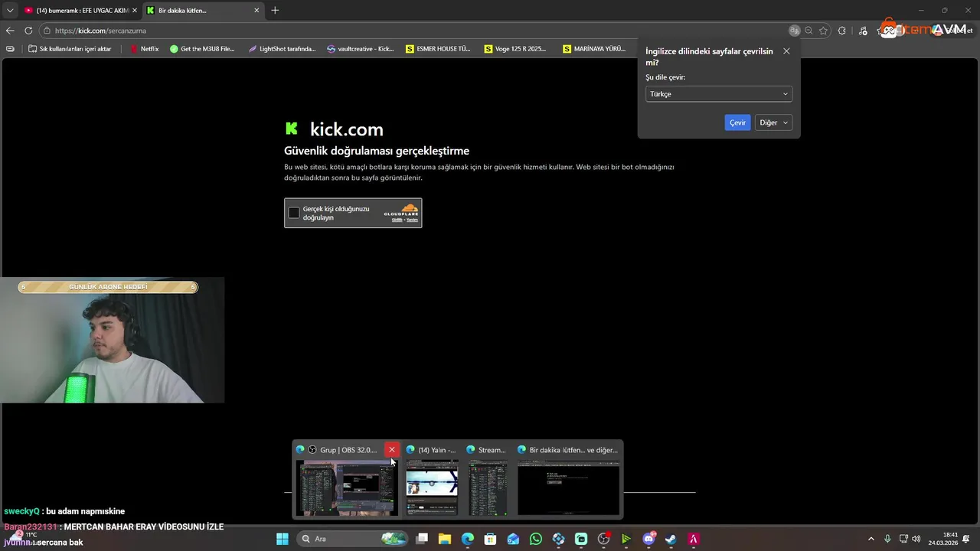Open the 'ESMER HOUSE TÜ...' bookmark
Screen dimensions: 980x551
click(438, 48)
